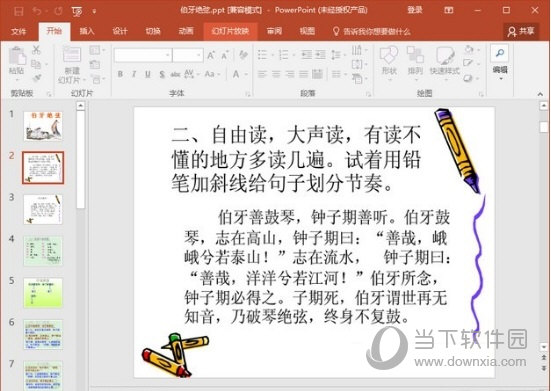Select slide 4 thumbnail

click(x=43, y=251)
